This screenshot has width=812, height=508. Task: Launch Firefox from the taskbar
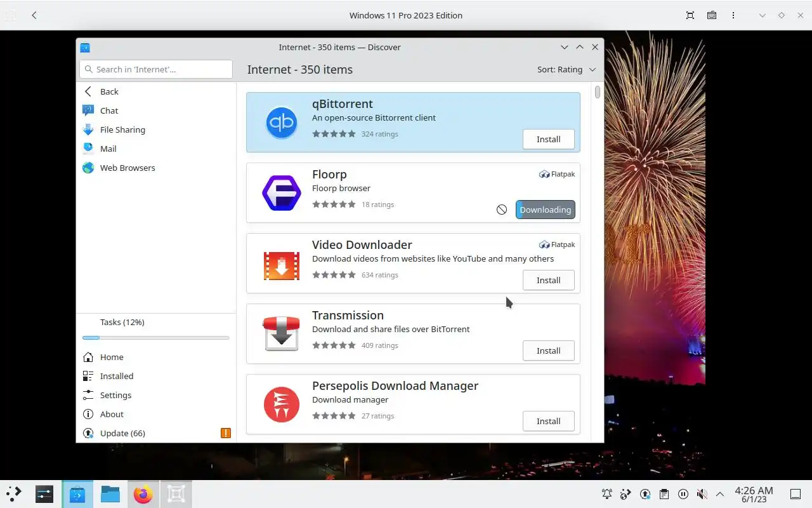143,494
